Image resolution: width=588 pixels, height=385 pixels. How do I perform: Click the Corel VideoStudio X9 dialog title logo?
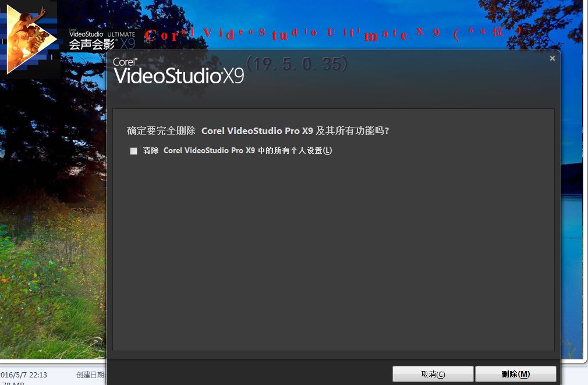[x=179, y=71]
